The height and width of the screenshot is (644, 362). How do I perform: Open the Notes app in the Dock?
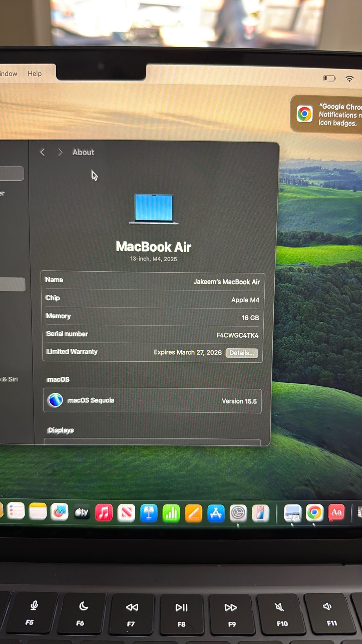coord(38,512)
